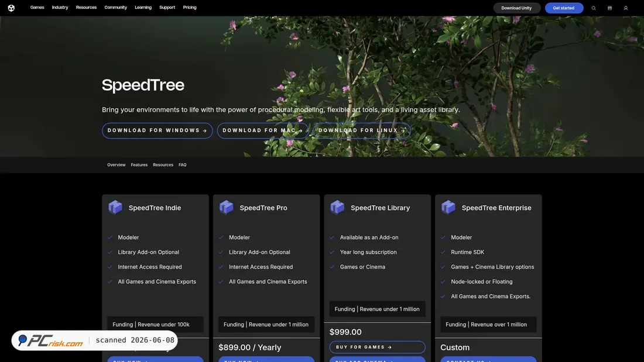Click the SpeedTree hero heading
Viewport: 644px width, 362px height.
pos(143,85)
